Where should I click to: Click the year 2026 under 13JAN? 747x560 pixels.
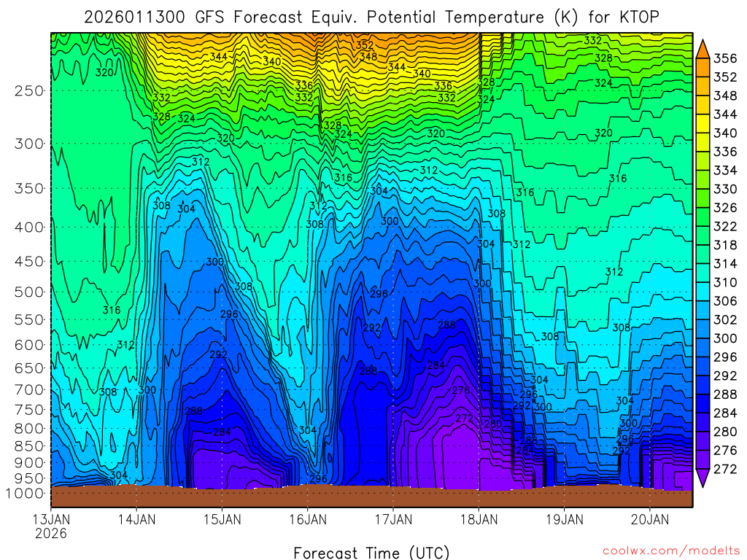pos(51,533)
